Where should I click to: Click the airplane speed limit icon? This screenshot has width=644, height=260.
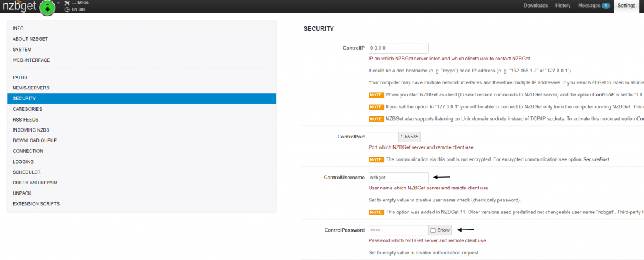click(67, 3)
